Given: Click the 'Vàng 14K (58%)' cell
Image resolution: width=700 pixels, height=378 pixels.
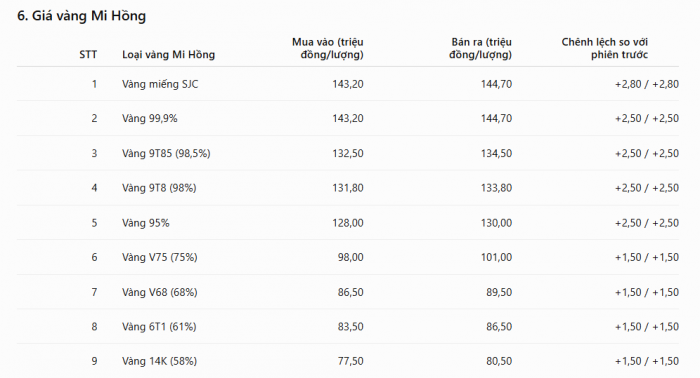Looking at the screenshot, I should tap(159, 361).
